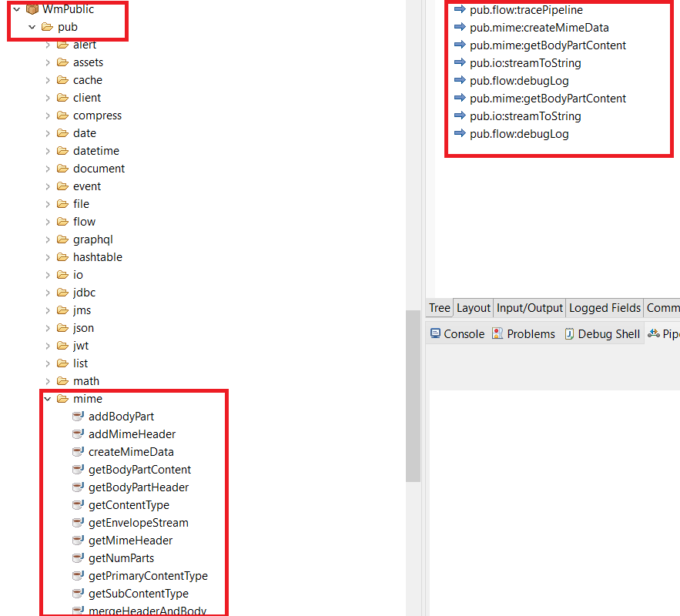This screenshot has width=680, height=616.
Task: Click the createMimeData service icon
Action: point(78,452)
